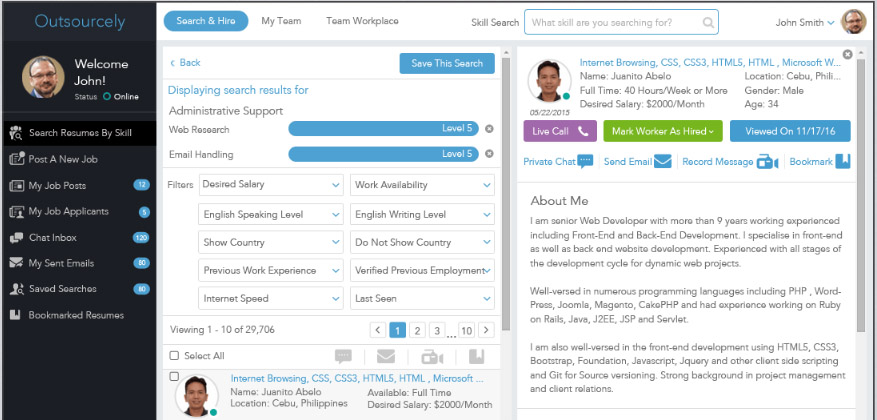Click the Saved Searches sidebar icon
This screenshot has width=877, height=420.
16,289
